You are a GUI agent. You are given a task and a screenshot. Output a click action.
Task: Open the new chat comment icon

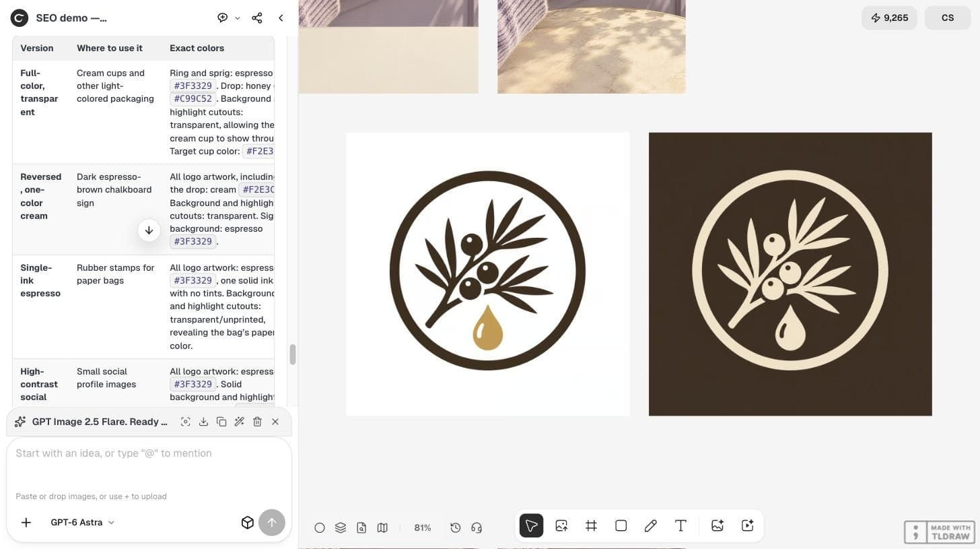click(222, 18)
